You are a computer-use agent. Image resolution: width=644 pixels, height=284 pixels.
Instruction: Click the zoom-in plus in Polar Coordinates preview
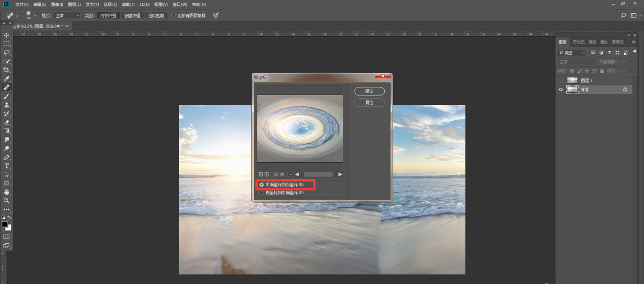click(267, 174)
